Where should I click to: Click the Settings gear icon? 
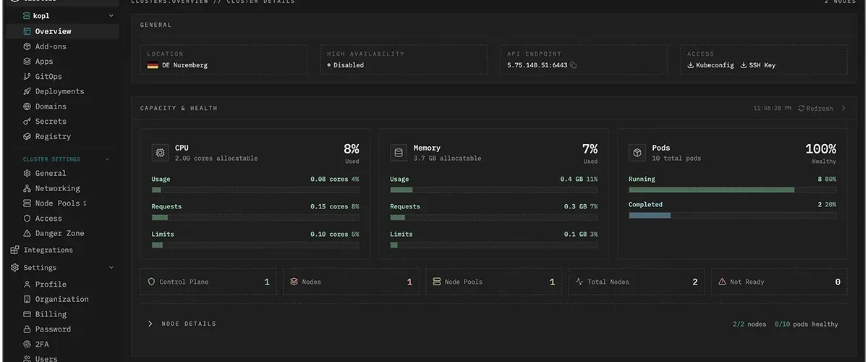(15, 267)
